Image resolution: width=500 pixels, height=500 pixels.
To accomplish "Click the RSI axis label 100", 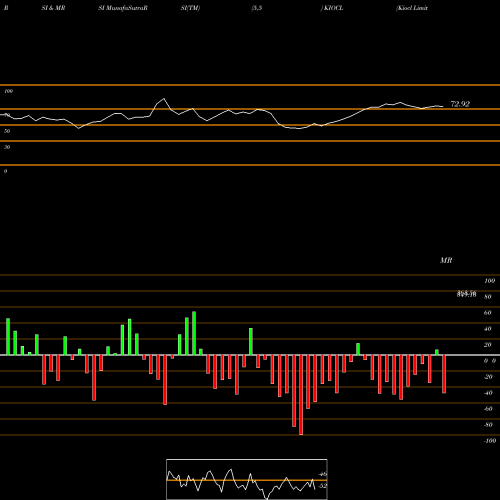I will [8, 91].
